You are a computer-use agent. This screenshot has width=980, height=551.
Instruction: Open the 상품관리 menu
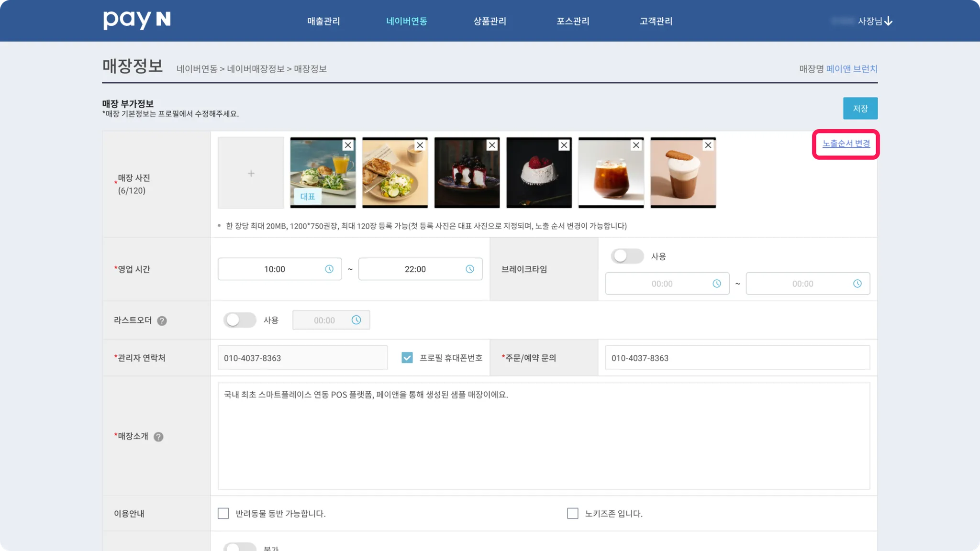[490, 21]
